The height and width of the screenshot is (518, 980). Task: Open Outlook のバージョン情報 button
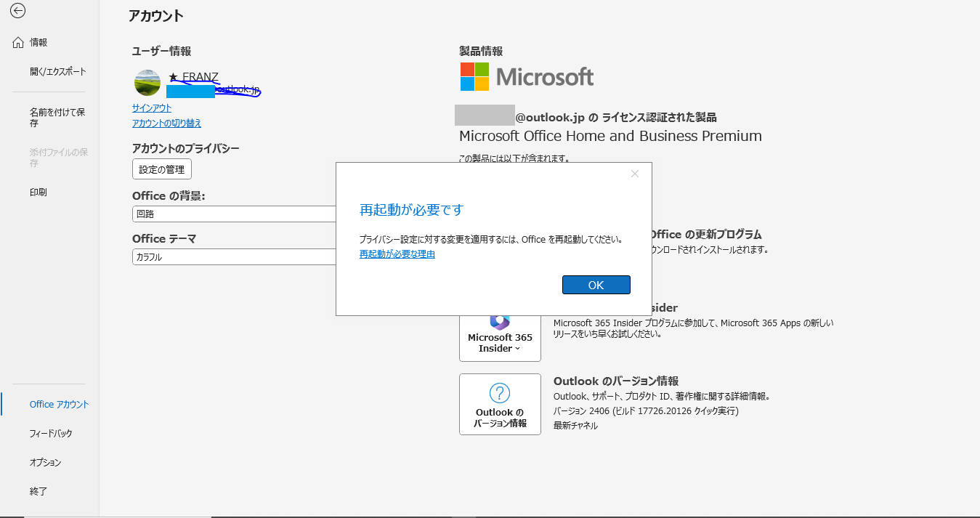(500, 404)
